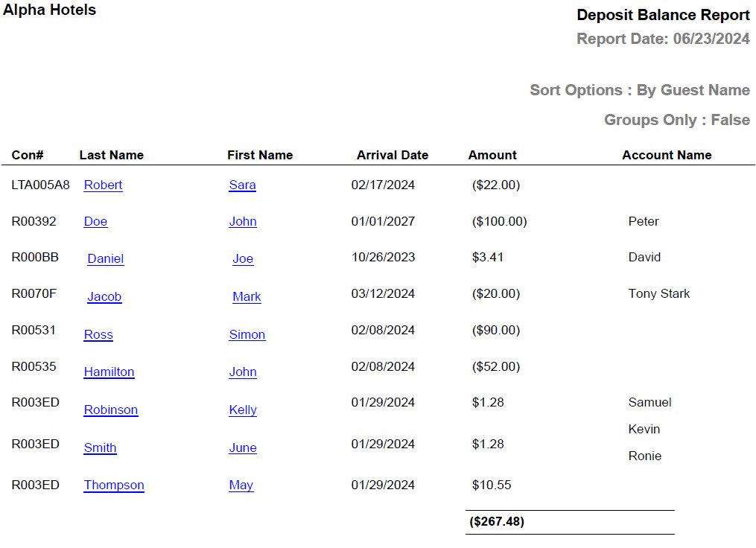The width and height of the screenshot is (756, 548).
Task: Click the Amount column header
Action: pyautogui.click(x=492, y=155)
